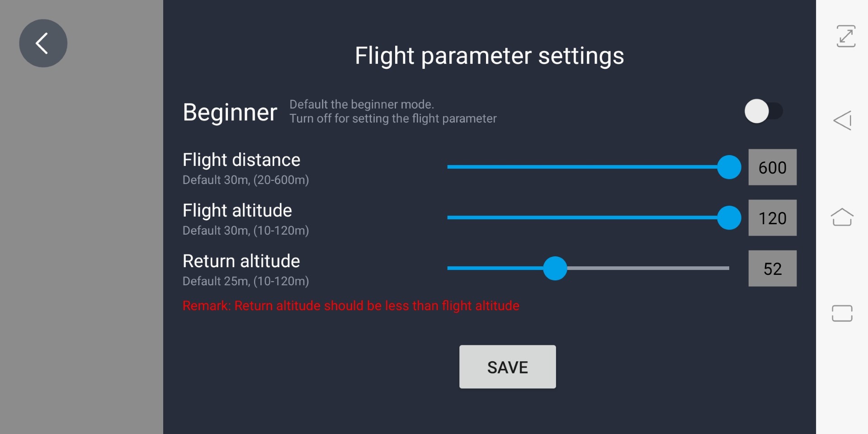Tap the Beginner label text
Screen dimensions: 868x434
[230, 112]
